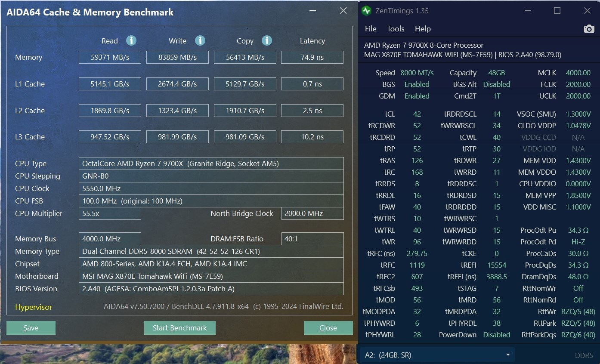Screen dimensions: 600x364
Task: Save the AIDA64 benchmark results
Action: [31, 328]
